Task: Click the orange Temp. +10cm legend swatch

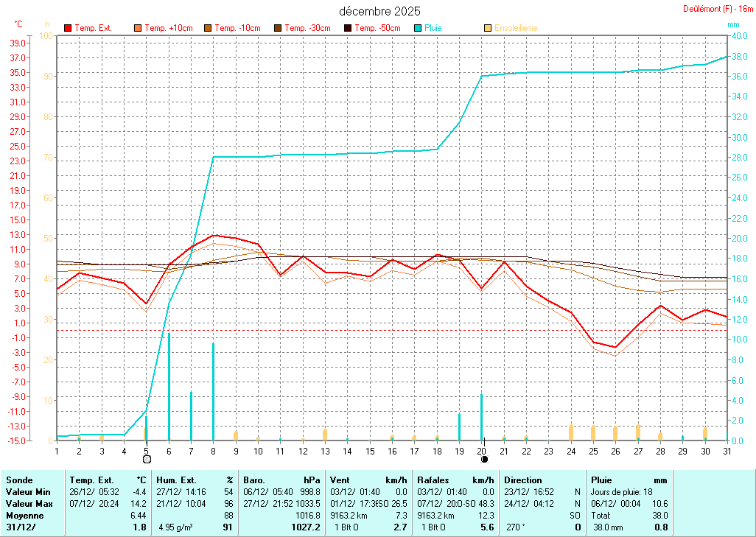Action: [x=138, y=28]
